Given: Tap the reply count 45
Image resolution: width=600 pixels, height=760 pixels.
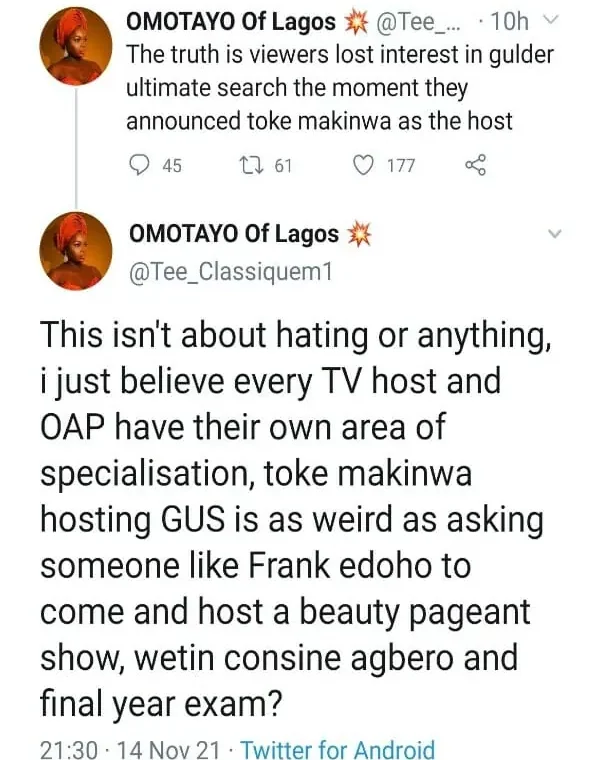Looking at the screenshot, I should [x=171, y=166].
